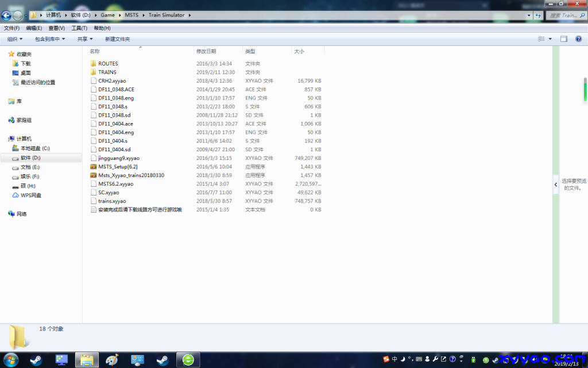Collapse the preview pane with side arrow

click(x=555, y=185)
